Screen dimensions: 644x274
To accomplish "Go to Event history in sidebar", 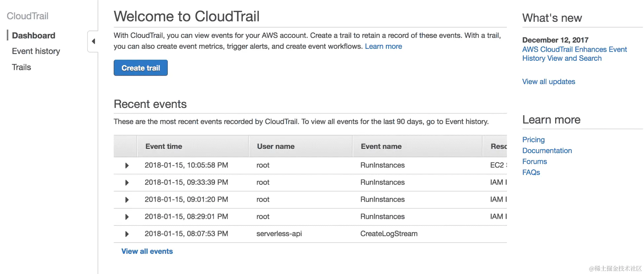I will point(36,51).
